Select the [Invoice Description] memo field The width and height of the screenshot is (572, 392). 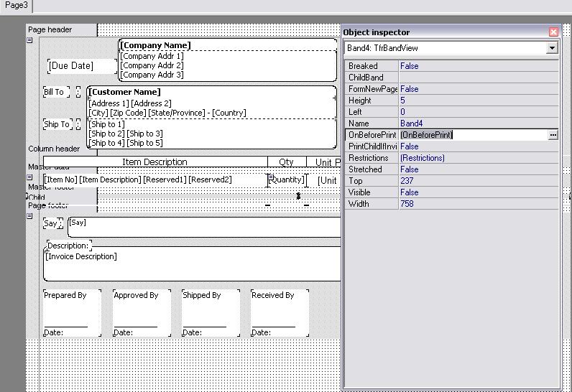coord(191,263)
